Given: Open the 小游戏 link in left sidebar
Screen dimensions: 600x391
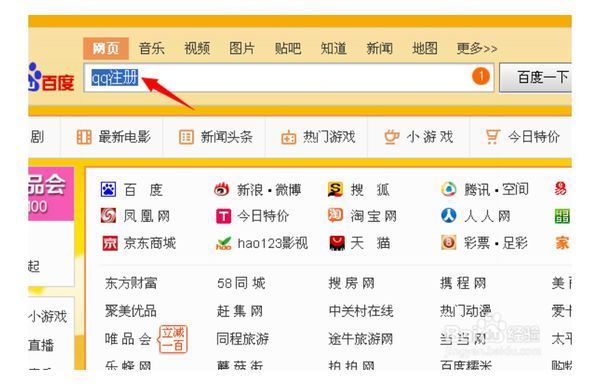Looking at the screenshot, I should (48, 317).
